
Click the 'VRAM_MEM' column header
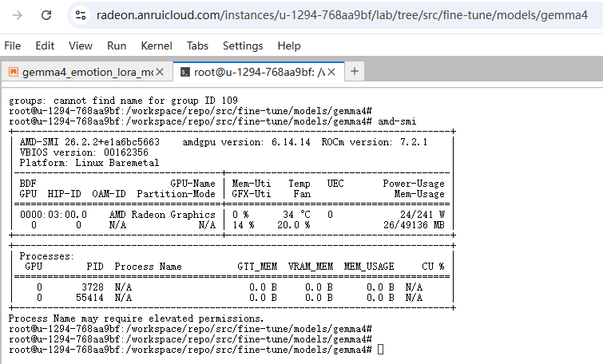tap(311, 267)
